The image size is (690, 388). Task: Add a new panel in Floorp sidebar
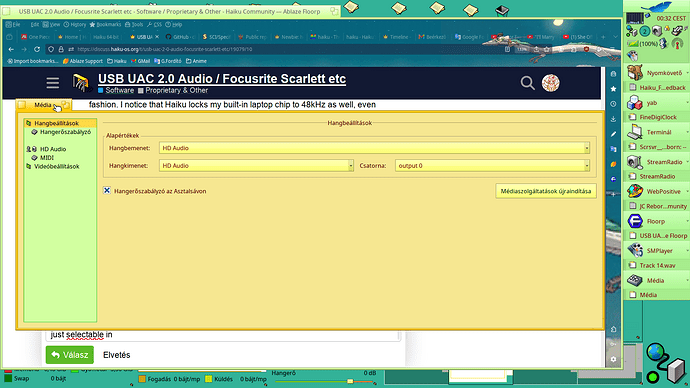tap(613, 194)
